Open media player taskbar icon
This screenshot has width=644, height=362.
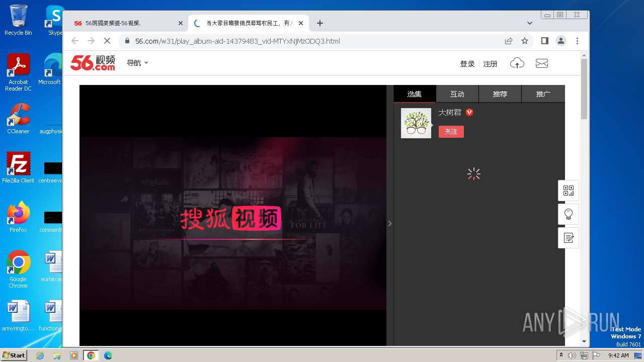click(74, 355)
